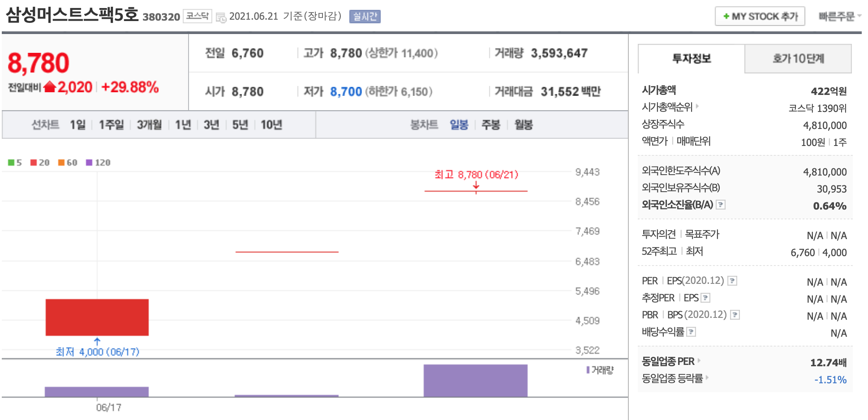
Task: Click the 거래량 value 3,593,647
Action: [559, 53]
